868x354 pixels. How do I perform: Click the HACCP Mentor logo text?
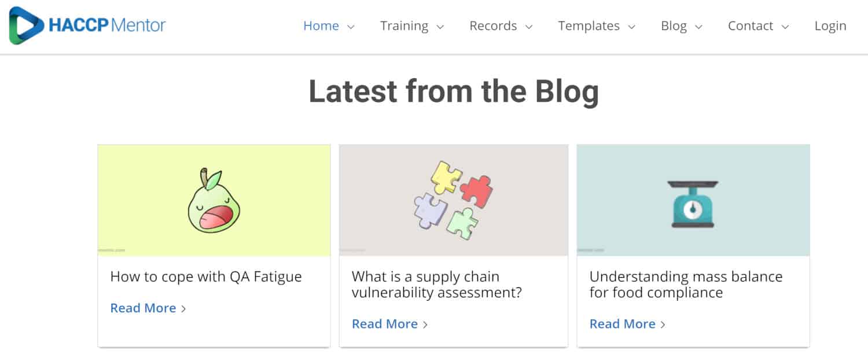point(107,25)
